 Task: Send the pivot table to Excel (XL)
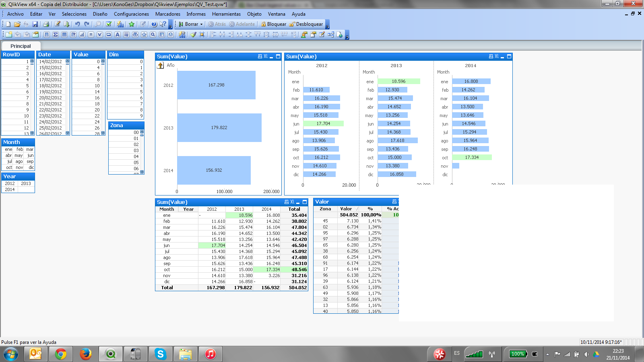[292, 202]
